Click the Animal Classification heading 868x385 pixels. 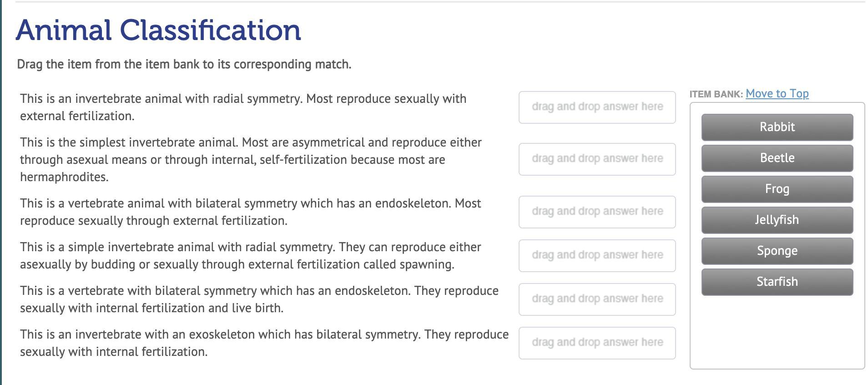coord(158,30)
